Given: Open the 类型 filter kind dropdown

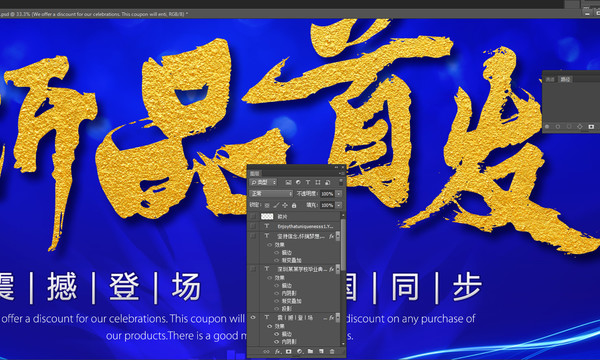Looking at the screenshot, I should (263, 182).
